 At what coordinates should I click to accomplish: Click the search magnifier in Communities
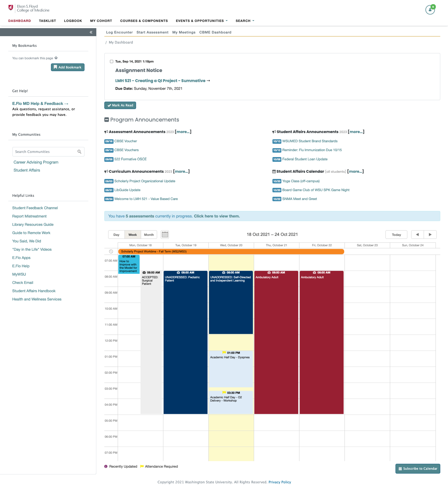(79, 152)
